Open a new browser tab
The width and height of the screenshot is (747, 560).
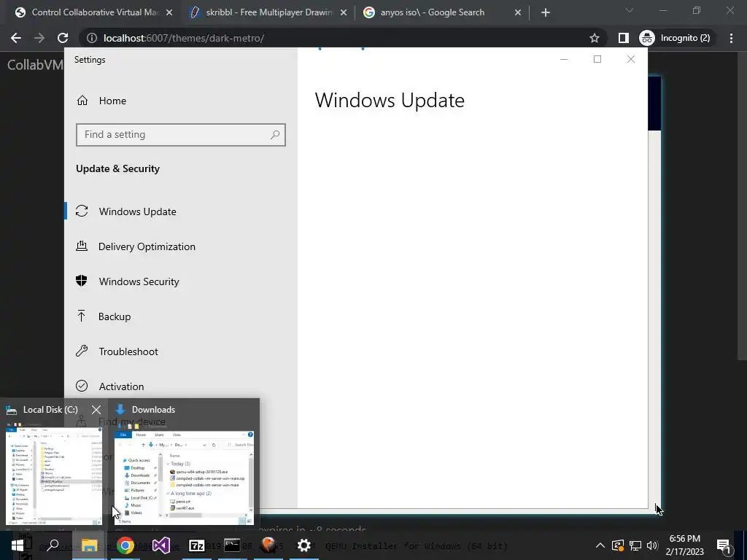(x=546, y=13)
